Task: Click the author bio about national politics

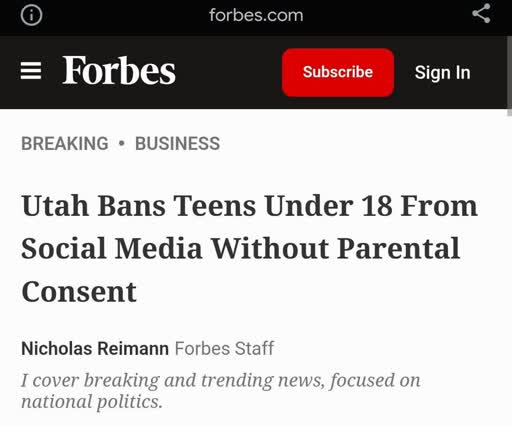Action: coord(221,391)
